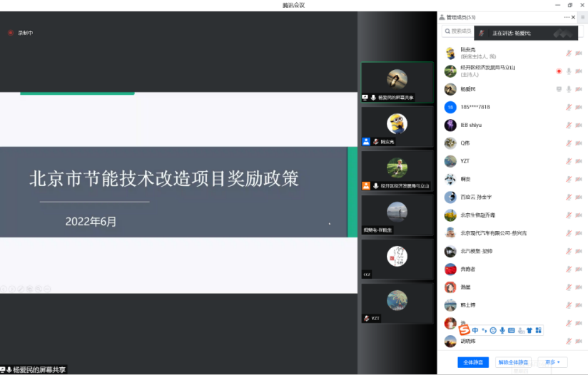Toggle camera icon for 北京现代汽车有限公司 member
Screen dimensions: 588x375
(x=579, y=233)
